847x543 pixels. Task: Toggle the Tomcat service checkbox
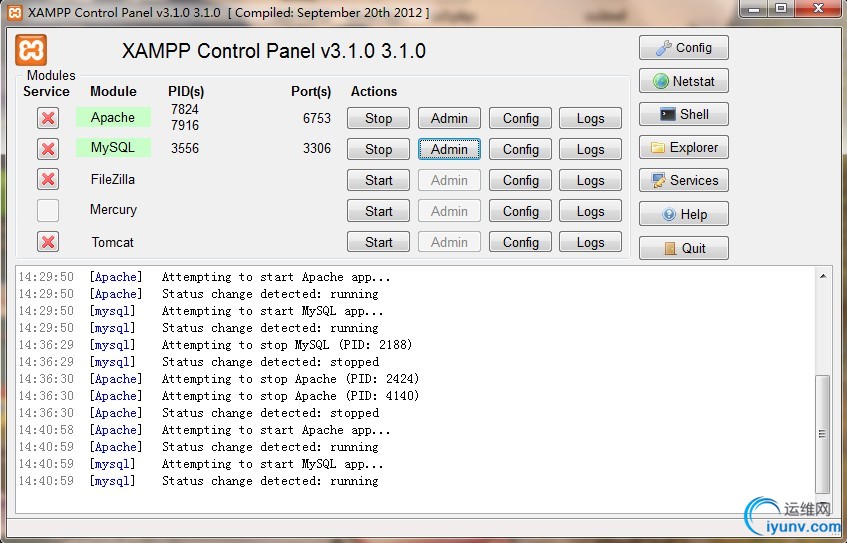[48, 242]
